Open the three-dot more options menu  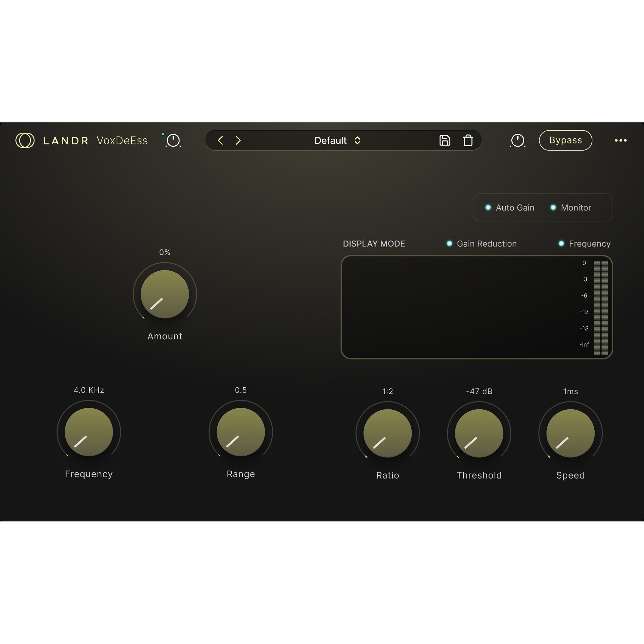(x=621, y=140)
